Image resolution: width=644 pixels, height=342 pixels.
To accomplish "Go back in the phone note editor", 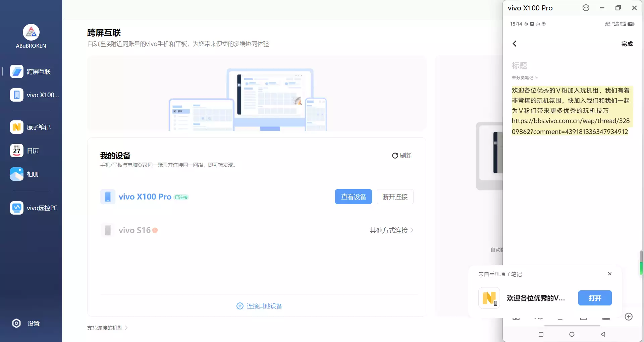I will point(515,44).
